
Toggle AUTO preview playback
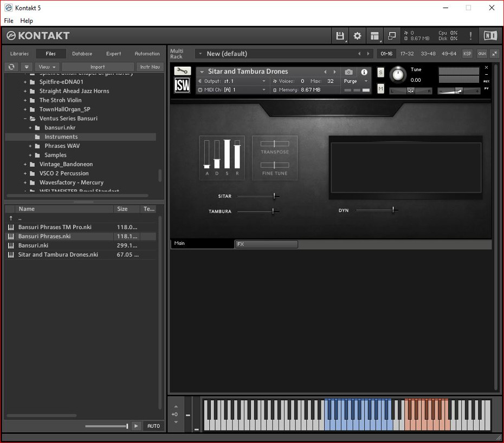[x=153, y=426]
